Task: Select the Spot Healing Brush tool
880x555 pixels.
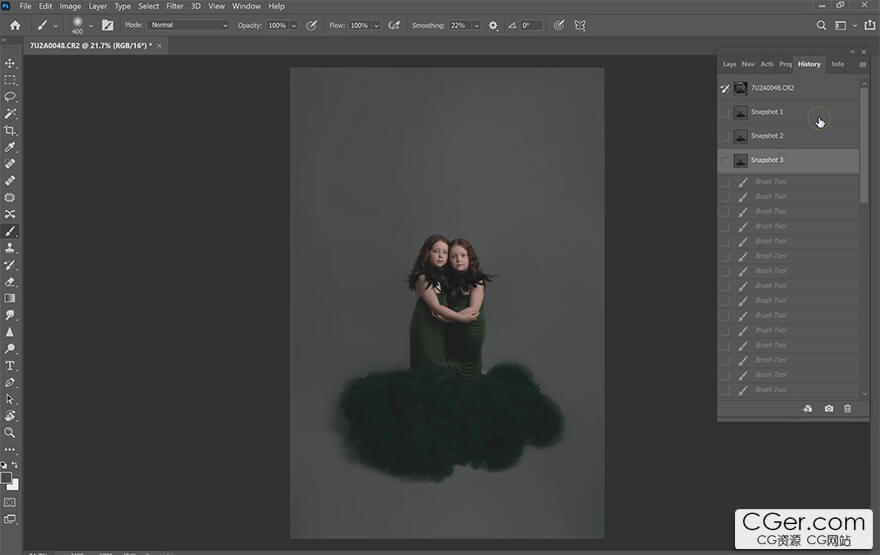Action: 10,164
